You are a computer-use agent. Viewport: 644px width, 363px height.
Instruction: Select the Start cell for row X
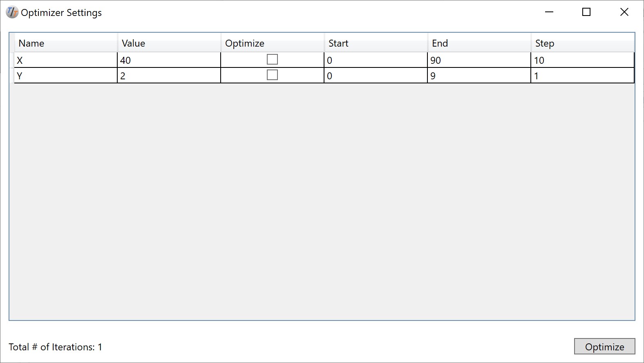(x=376, y=60)
